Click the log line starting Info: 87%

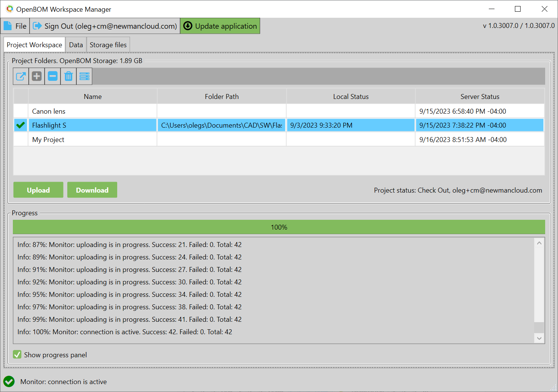[129, 245]
